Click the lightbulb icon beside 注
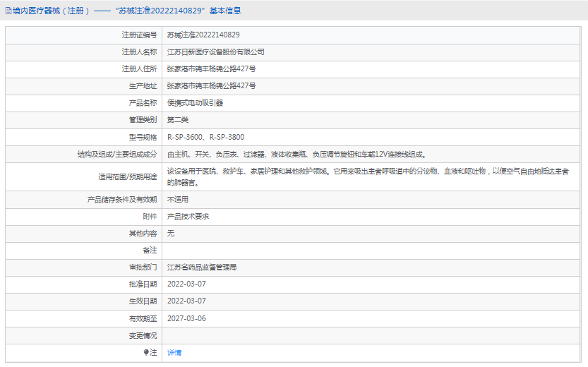 pos(146,352)
